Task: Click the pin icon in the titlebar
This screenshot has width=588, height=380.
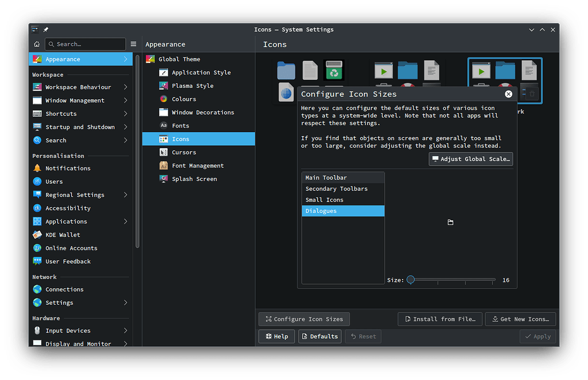Action: tap(45, 29)
